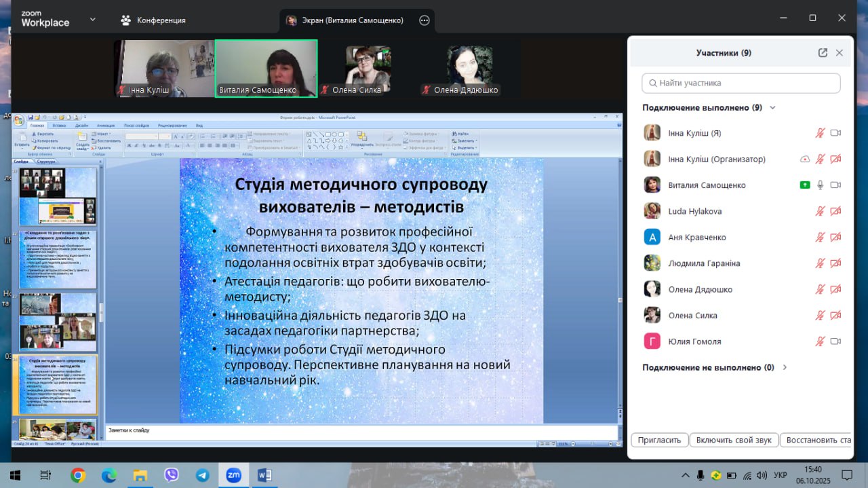Select Олена Дядюшко's video thumbnail
868x488 pixels.
pyautogui.click(x=470, y=69)
